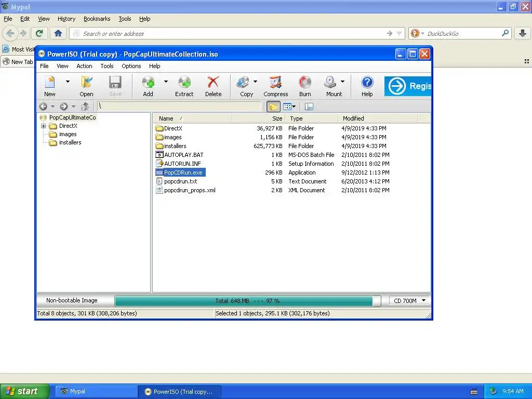Click the Total 648 MB capacity bar
The width and height of the screenshot is (532, 399).
tap(247, 301)
